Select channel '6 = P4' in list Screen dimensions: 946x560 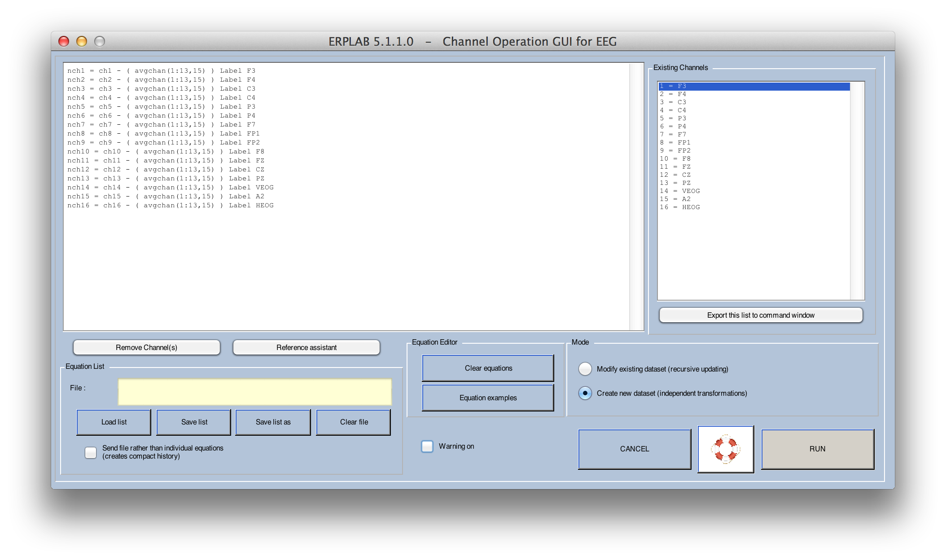pos(754,127)
